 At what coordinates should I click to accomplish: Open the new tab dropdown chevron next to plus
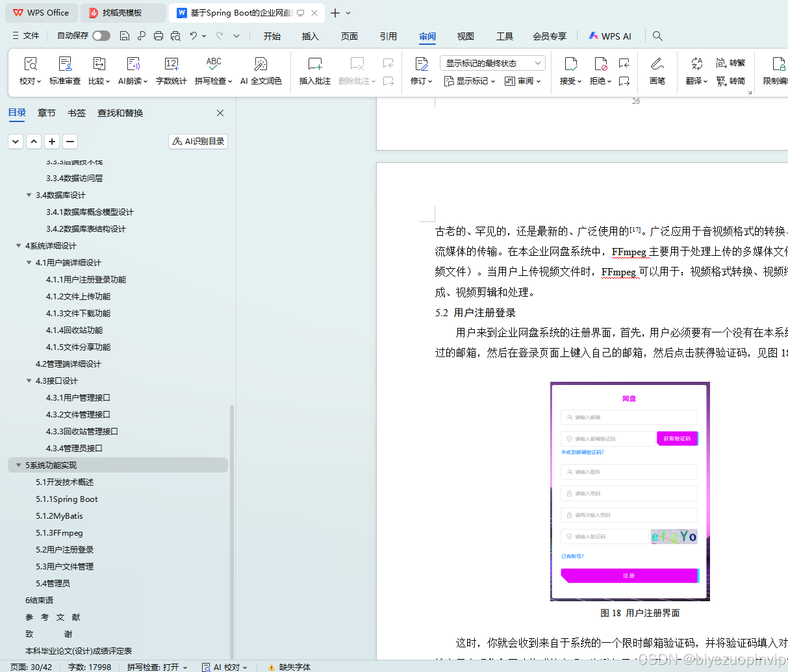coord(348,13)
